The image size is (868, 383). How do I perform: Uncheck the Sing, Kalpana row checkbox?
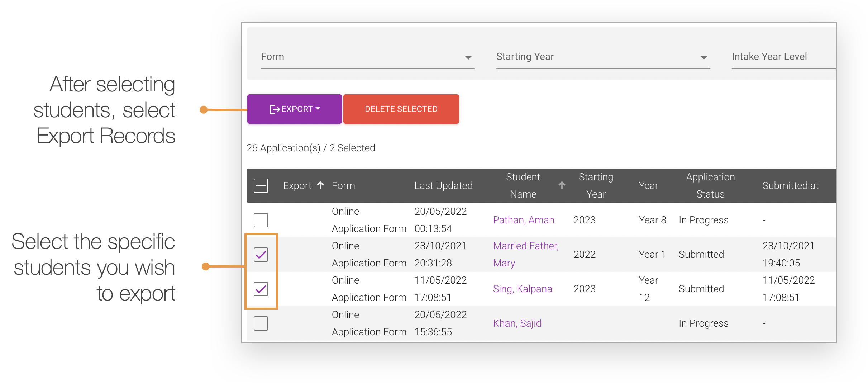tap(261, 289)
